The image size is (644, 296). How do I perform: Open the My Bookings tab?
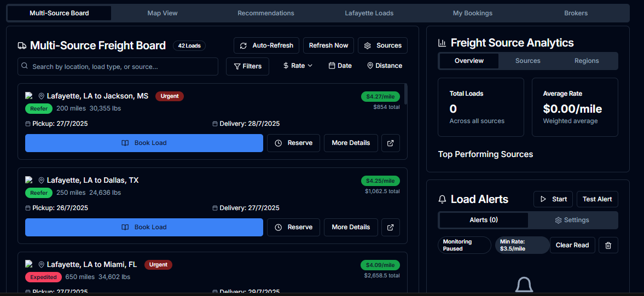tap(472, 13)
